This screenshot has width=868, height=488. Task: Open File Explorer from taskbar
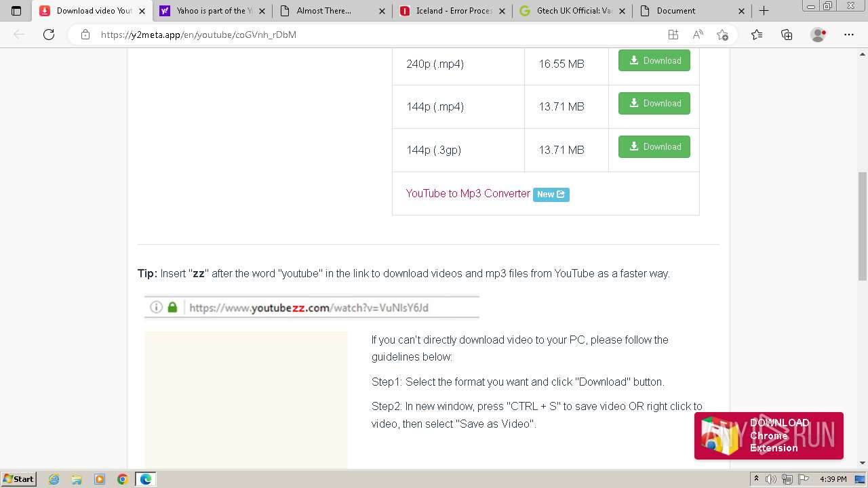pyautogui.click(x=77, y=479)
